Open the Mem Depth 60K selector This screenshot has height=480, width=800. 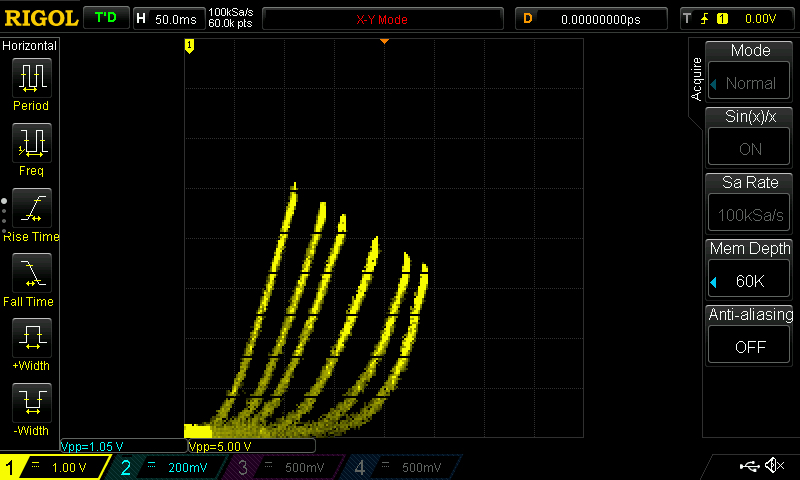point(749,281)
